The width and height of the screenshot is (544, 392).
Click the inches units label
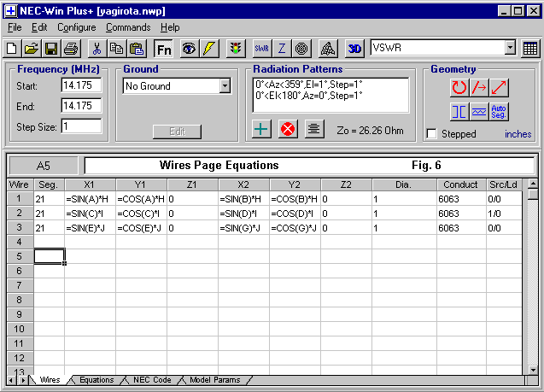(518, 134)
